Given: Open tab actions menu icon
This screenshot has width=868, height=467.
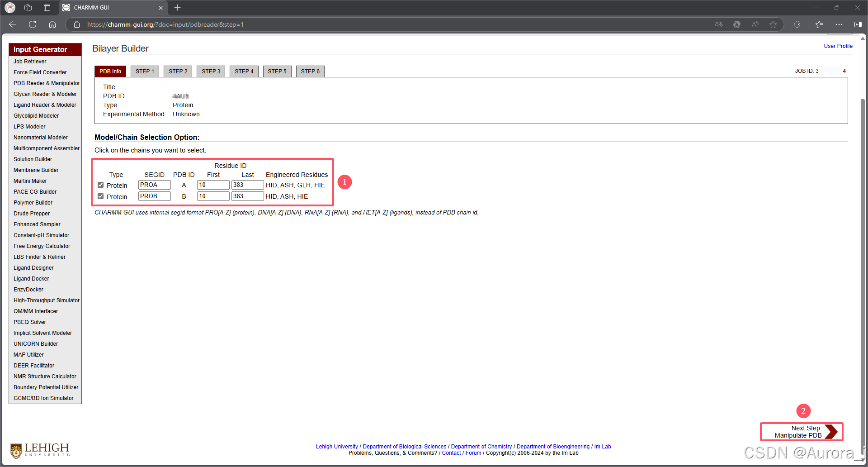Looking at the screenshot, I should pyautogui.click(x=47, y=8).
